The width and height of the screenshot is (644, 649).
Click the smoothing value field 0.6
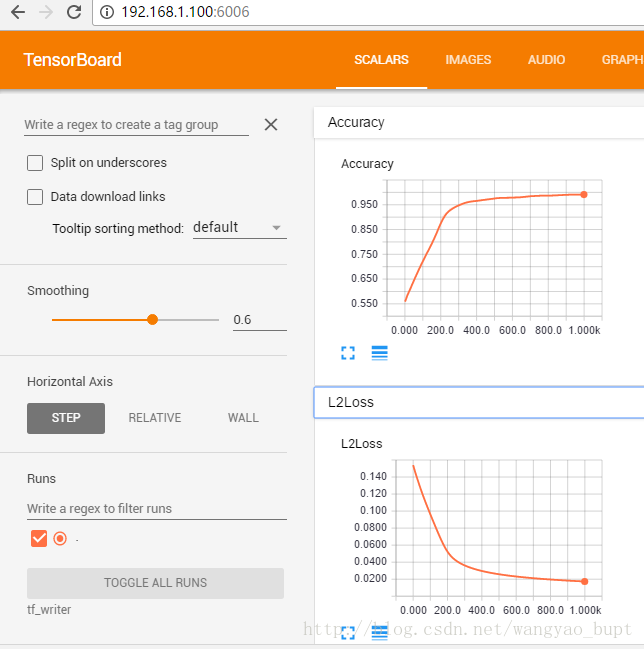tap(260, 320)
